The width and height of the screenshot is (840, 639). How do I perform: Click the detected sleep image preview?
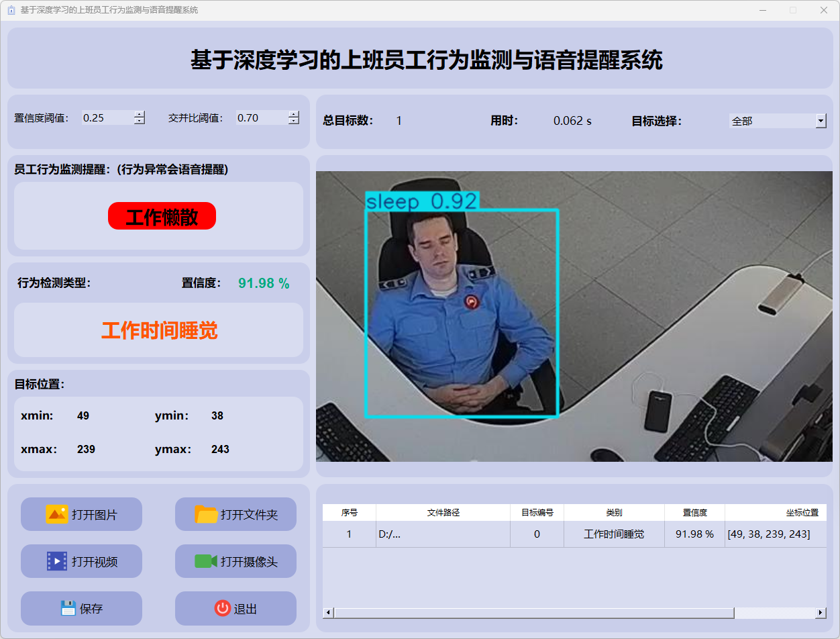click(x=574, y=316)
